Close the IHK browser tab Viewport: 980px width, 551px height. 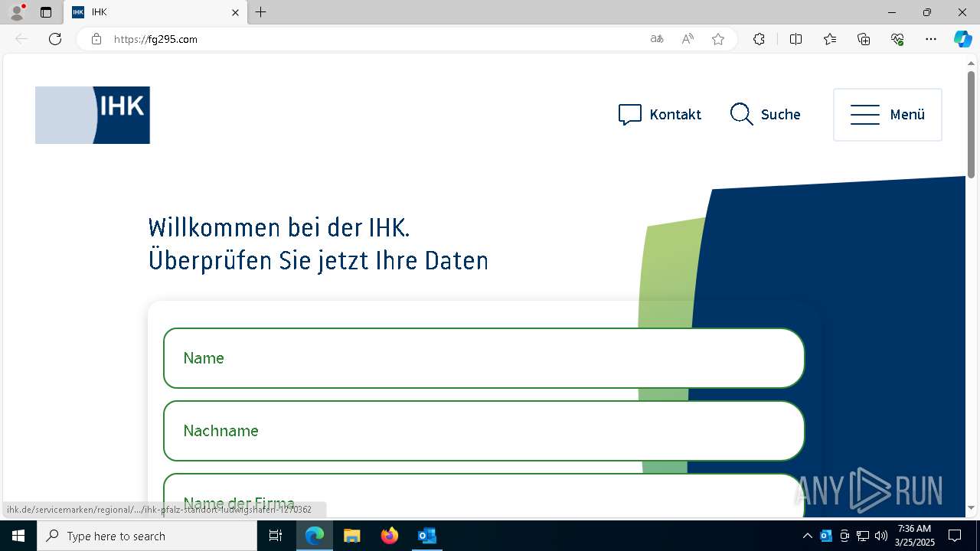click(236, 12)
